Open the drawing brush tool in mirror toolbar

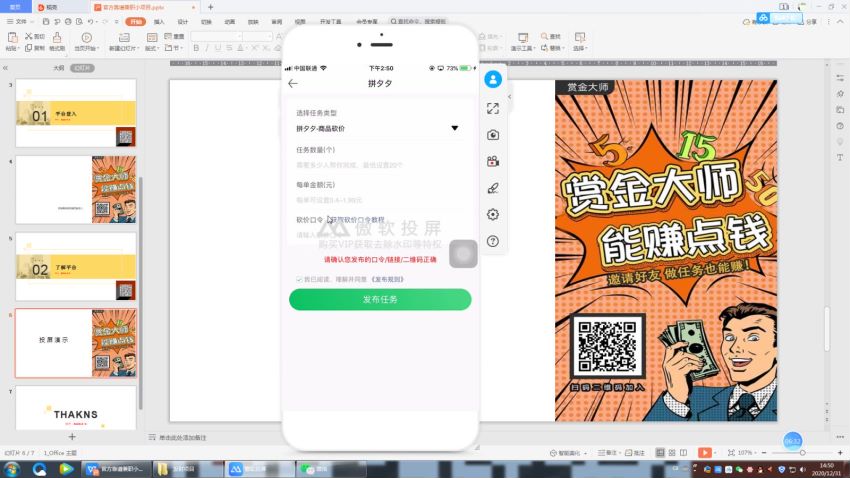493,188
